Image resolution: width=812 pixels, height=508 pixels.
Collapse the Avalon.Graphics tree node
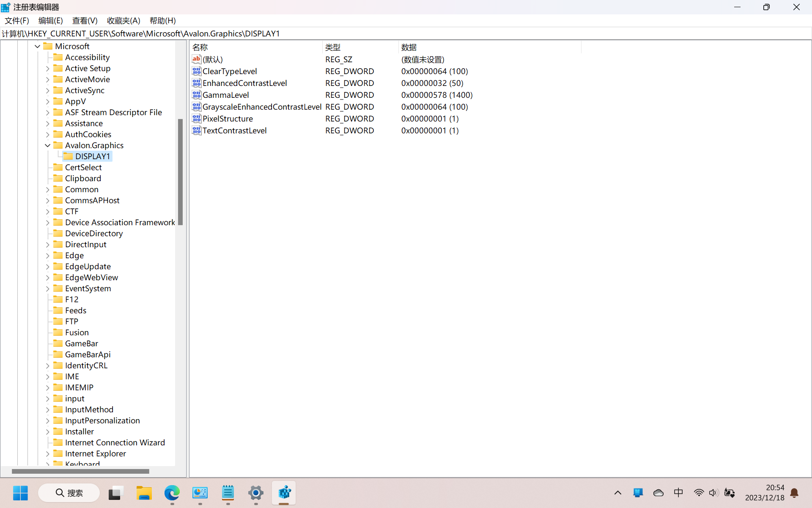[x=47, y=145]
